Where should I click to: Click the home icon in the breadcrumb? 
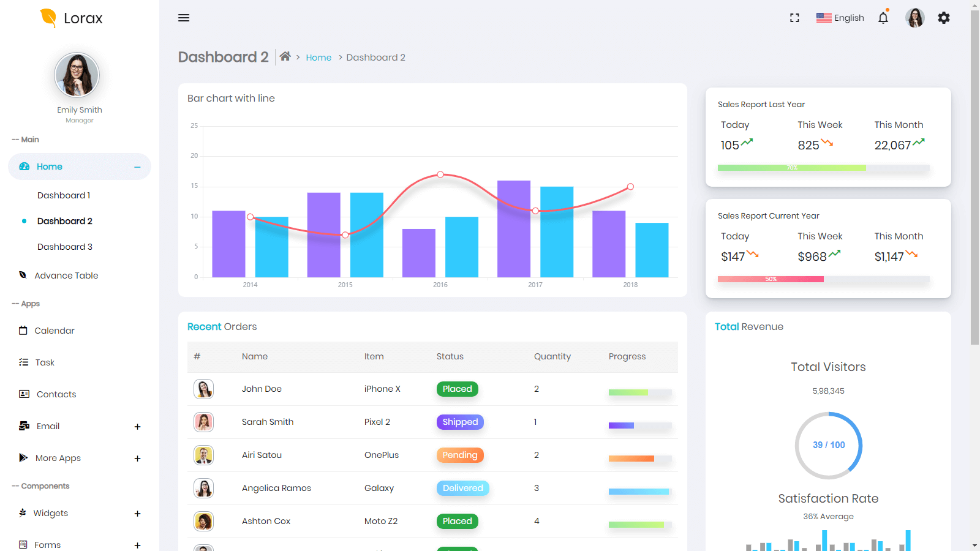[x=285, y=56]
